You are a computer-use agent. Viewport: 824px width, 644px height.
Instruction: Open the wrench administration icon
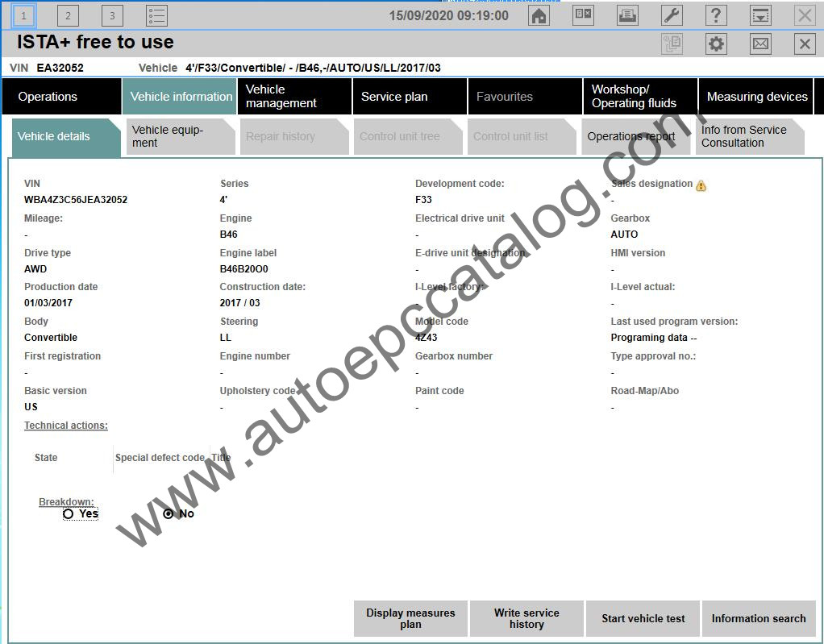(x=672, y=15)
